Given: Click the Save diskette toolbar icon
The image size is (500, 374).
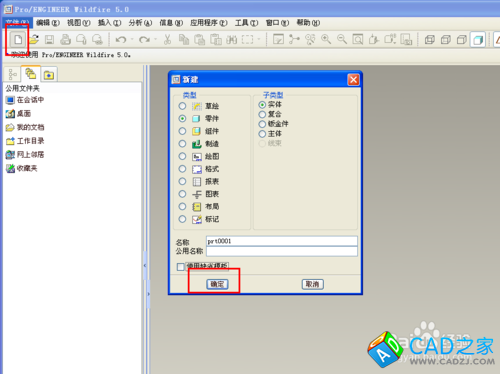Looking at the screenshot, I should [x=49, y=40].
